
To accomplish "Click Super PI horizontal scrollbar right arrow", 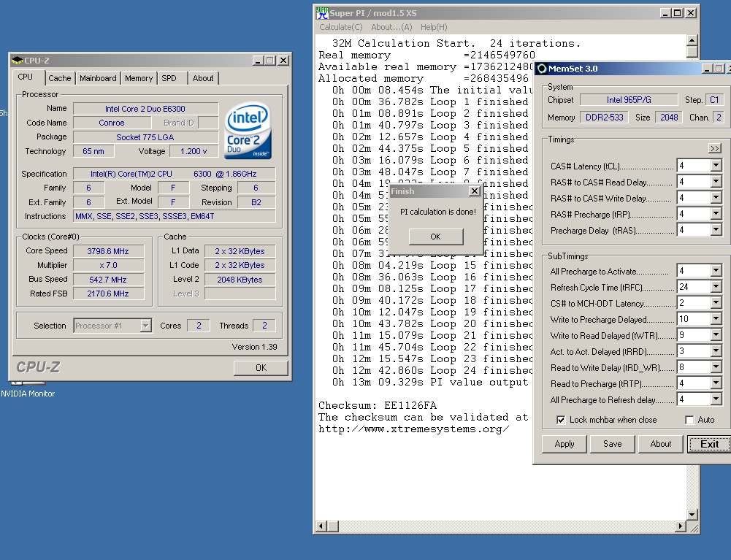I will (680, 526).
